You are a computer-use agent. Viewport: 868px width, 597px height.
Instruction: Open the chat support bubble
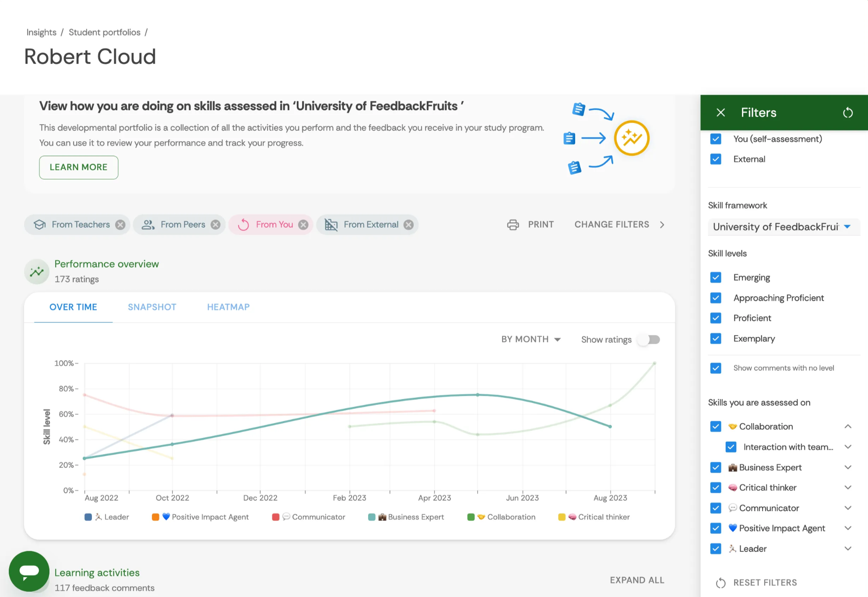29,571
